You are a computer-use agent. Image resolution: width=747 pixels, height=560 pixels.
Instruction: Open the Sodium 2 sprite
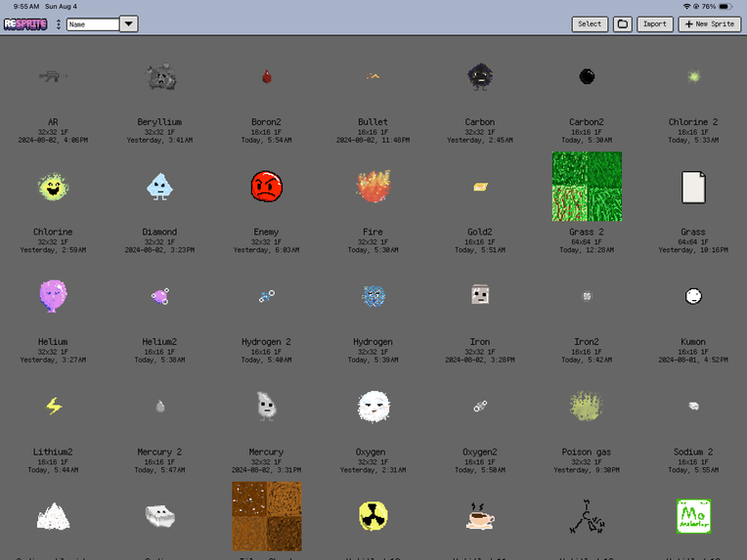click(x=693, y=407)
